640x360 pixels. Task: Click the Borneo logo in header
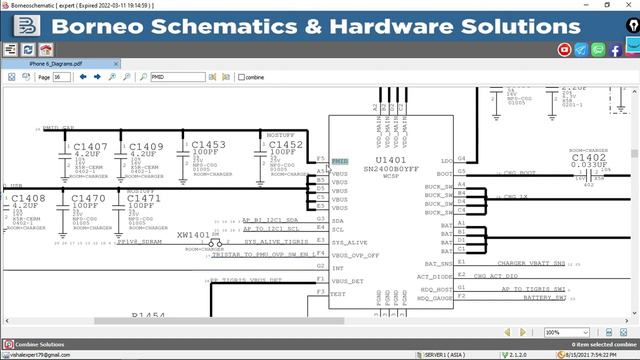click(27, 26)
